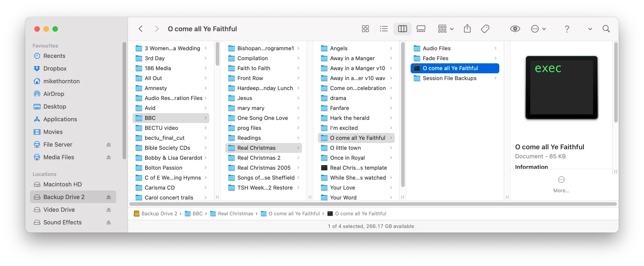Click the first column's vertical scrollbar

pyautogui.click(x=218, y=55)
